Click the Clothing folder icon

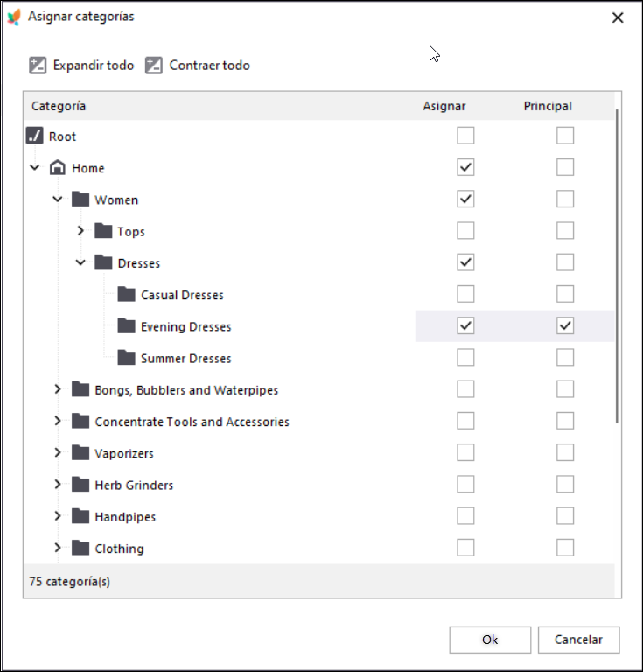pos(80,548)
